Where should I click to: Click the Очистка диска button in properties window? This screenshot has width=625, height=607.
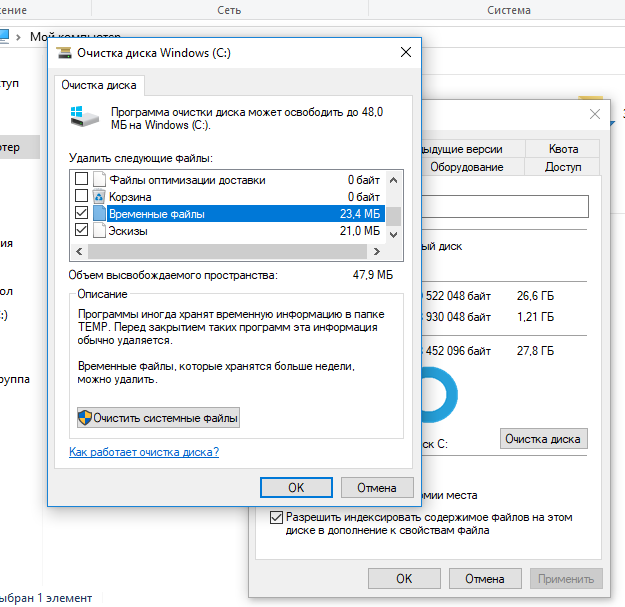[x=543, y=439]
